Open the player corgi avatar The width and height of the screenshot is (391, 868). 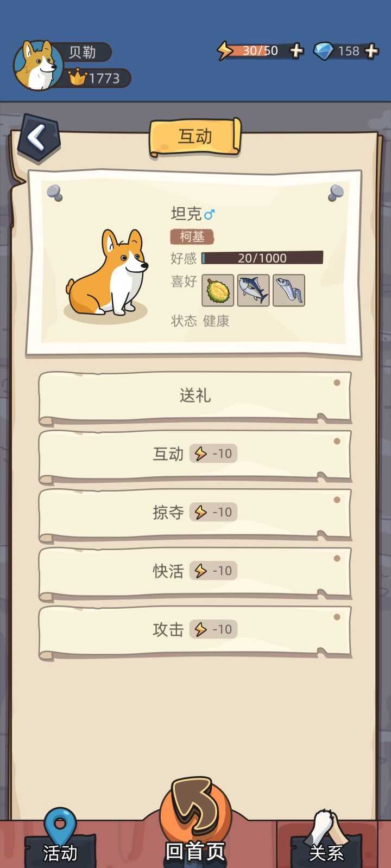tap(38, 65)
